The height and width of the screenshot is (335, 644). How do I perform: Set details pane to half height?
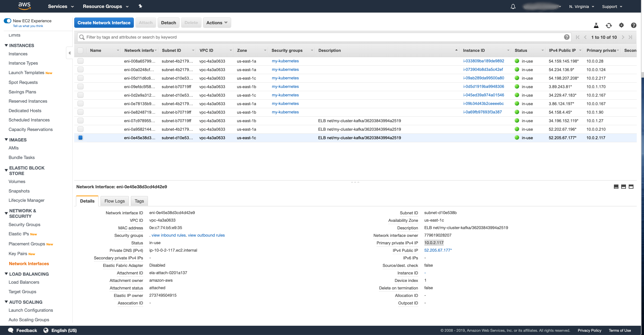[x=623, y=187]
